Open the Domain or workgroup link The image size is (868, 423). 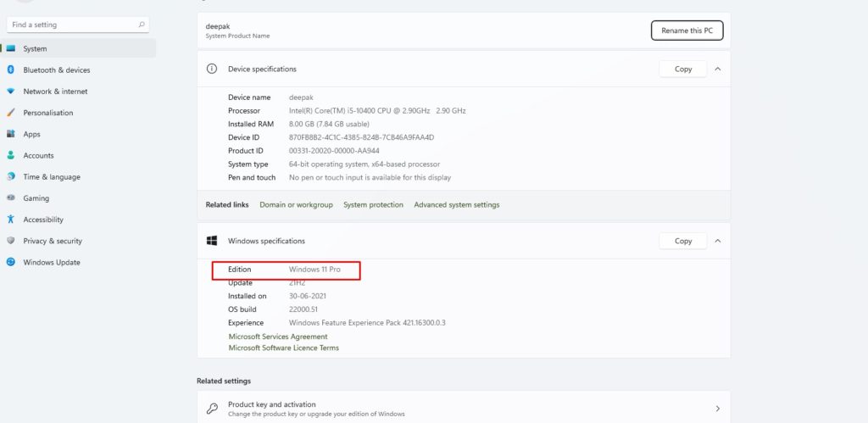pyautogui.click(x=296, y=205)
